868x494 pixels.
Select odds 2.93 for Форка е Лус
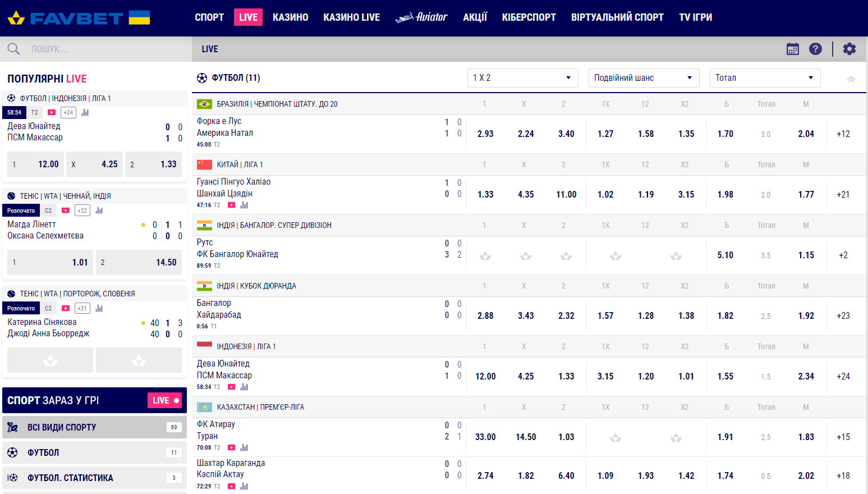(x=485, y=134)
